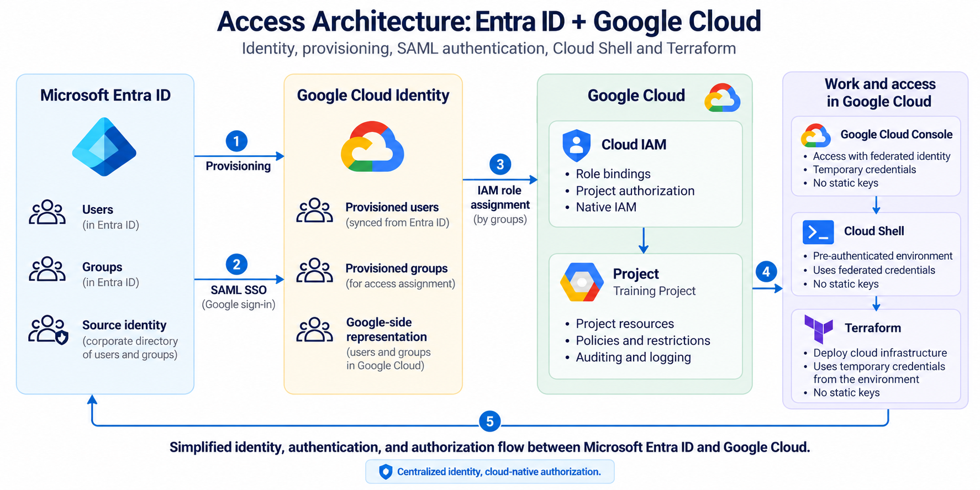Click the "Uses federated credentials" bullet
980x490 pixels.
[874, 270]
